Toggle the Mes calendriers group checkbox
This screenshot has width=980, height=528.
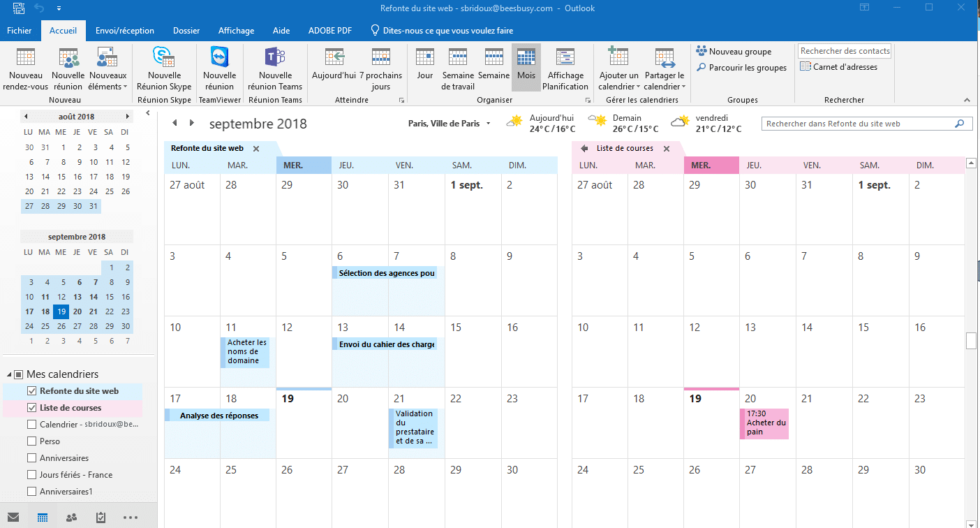19,375
